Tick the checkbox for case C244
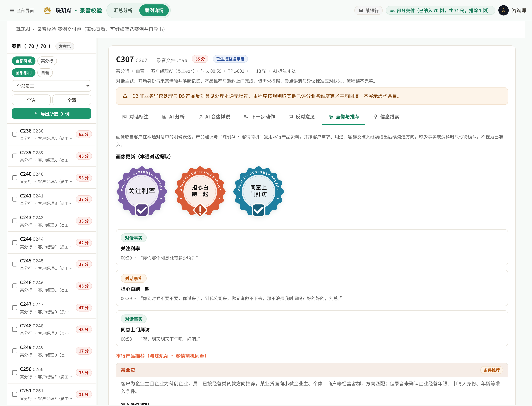Image resolution: width=532 pixels, height=406 pixels. point(15,243)
